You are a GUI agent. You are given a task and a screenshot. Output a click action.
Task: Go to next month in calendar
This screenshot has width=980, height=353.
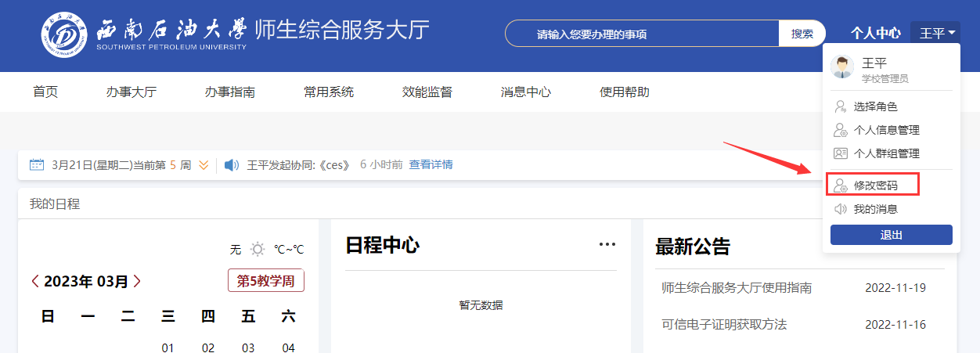(138, 282)
